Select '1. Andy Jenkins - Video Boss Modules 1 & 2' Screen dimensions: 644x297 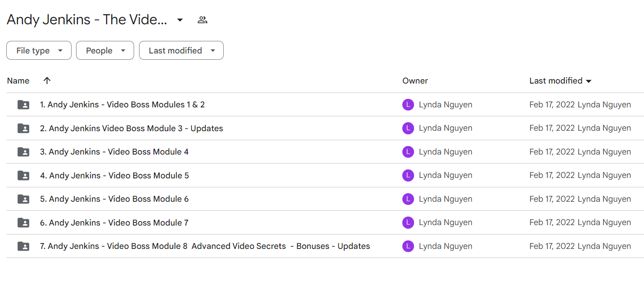(122, 105)
